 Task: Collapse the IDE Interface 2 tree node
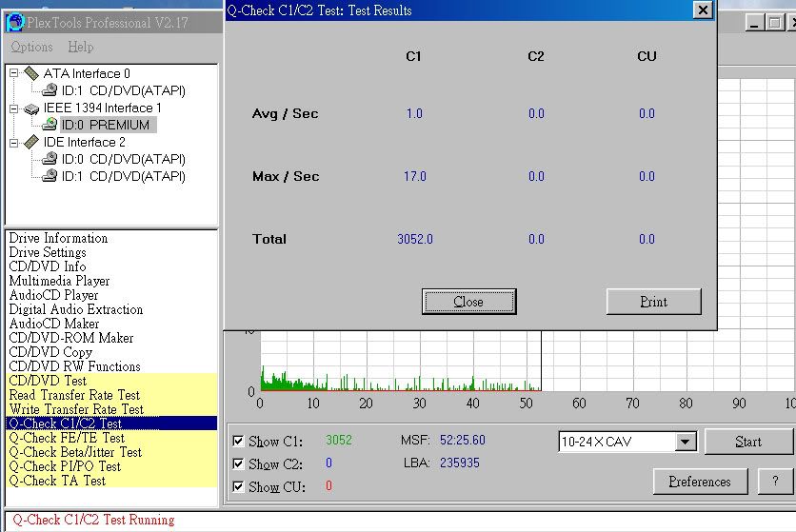(13, 143)
